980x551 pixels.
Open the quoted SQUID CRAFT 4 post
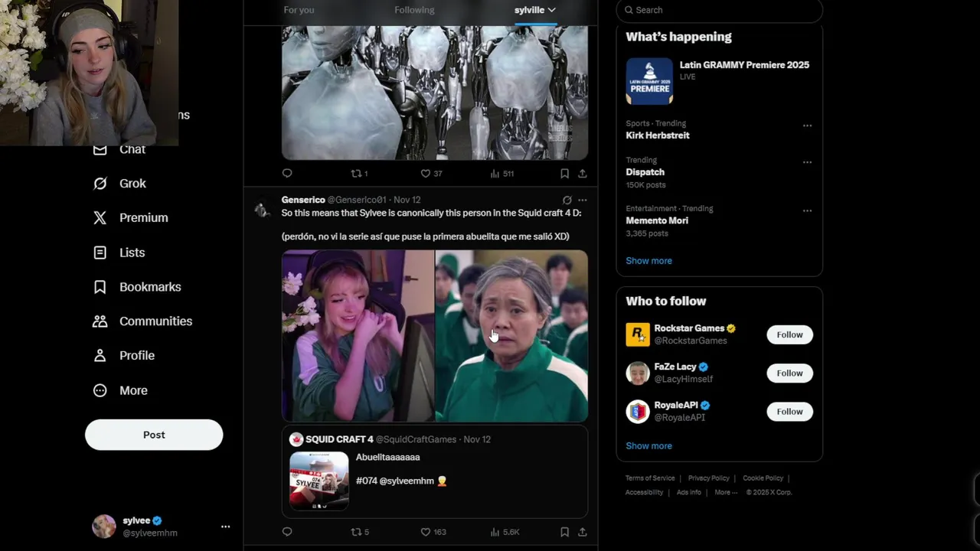[435, 472]
